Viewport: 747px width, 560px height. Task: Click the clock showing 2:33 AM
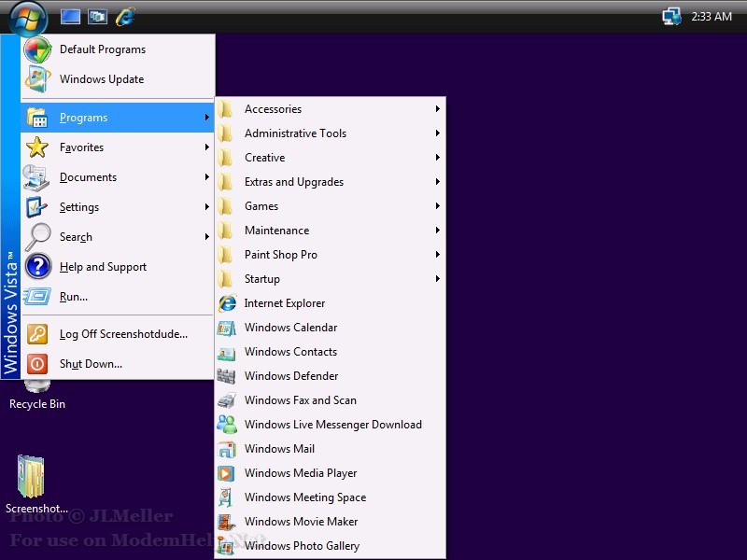tap(711, 17)
